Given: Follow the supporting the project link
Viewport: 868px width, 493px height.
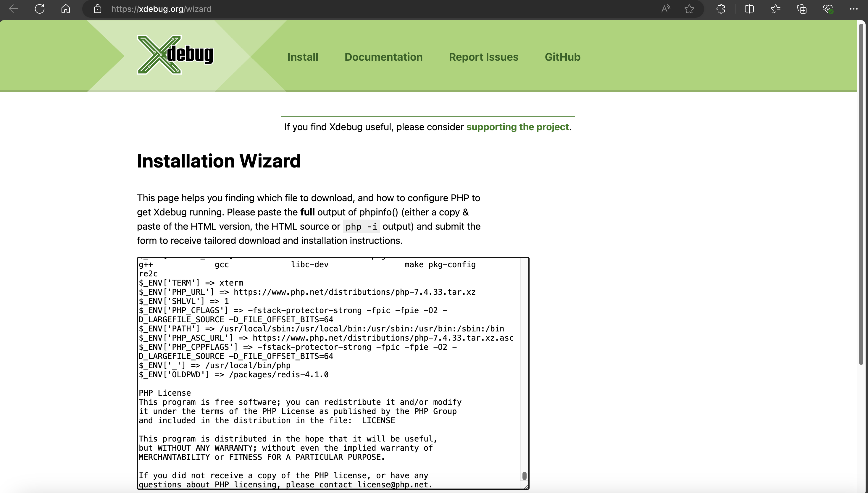Looking at the screenshot, I should tap(517, 127).
